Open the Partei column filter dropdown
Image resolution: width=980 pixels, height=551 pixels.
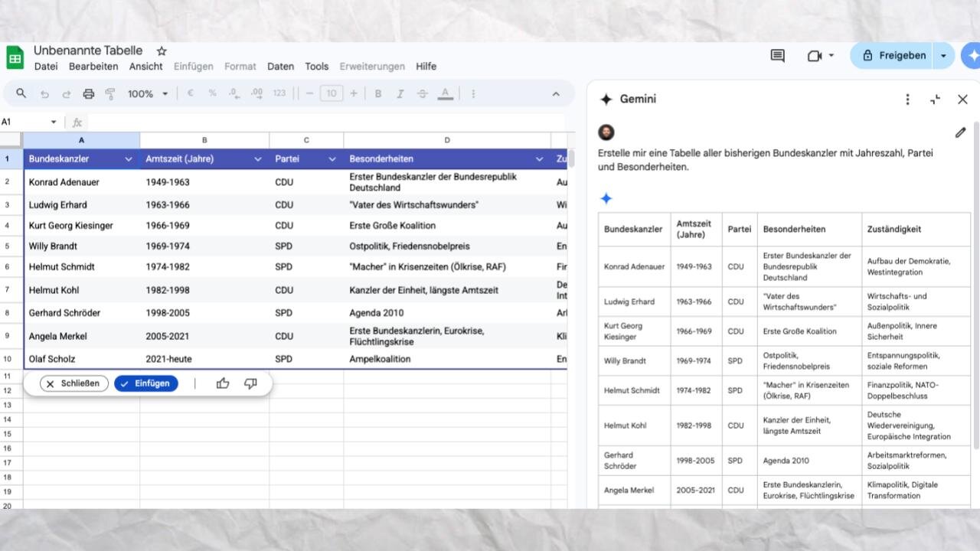coord(332,159)
